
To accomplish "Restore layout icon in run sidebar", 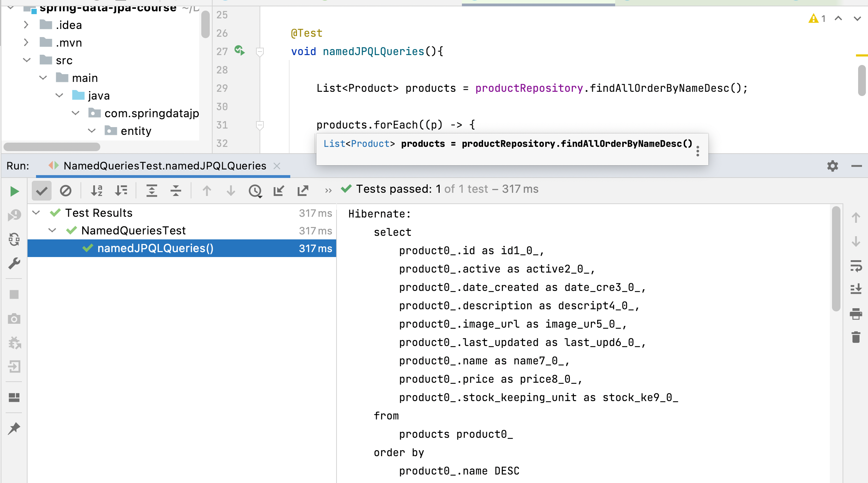I will pyautogui.click(x=14, y=398).
